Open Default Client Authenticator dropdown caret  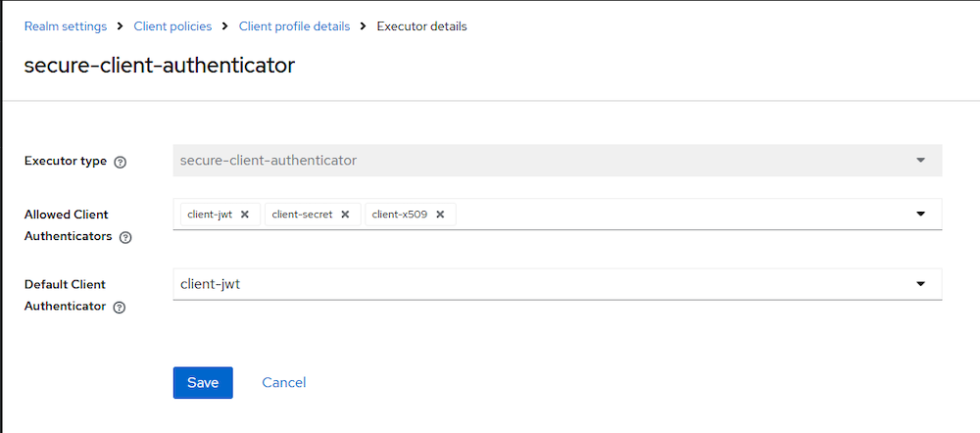point(920,284)
